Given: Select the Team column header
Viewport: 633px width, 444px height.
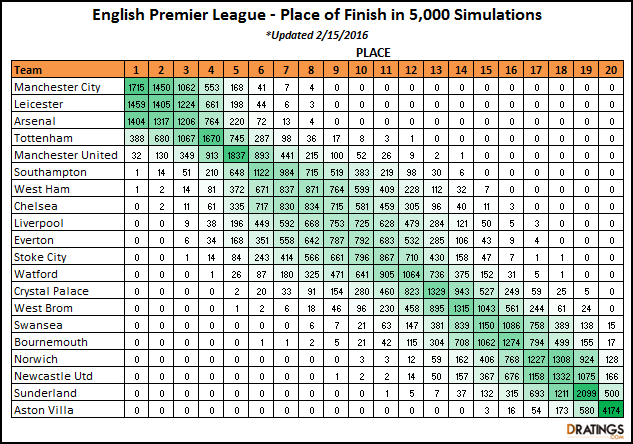Looking at the screenshot, I should [28, 69].
